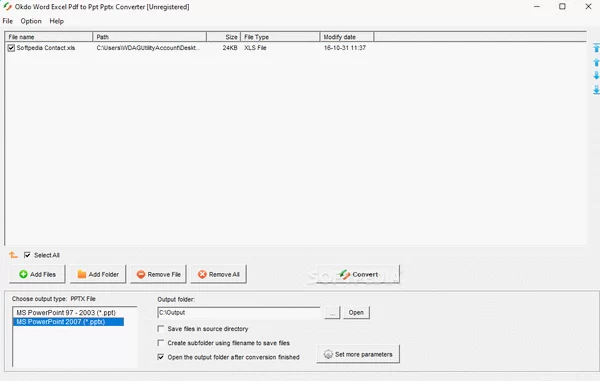The image size is (600, 381).
Task: Open the output folder with Open button
Action: (x=356, y=313)
